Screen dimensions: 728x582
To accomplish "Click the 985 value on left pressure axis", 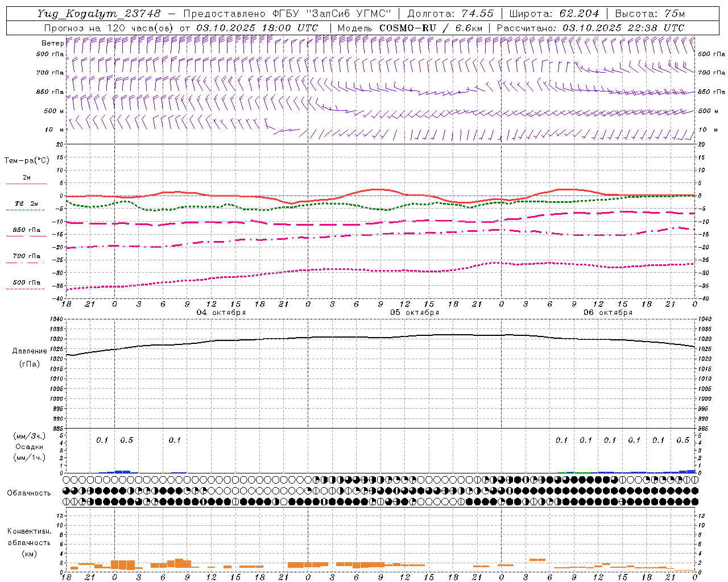I will point(59,429).
